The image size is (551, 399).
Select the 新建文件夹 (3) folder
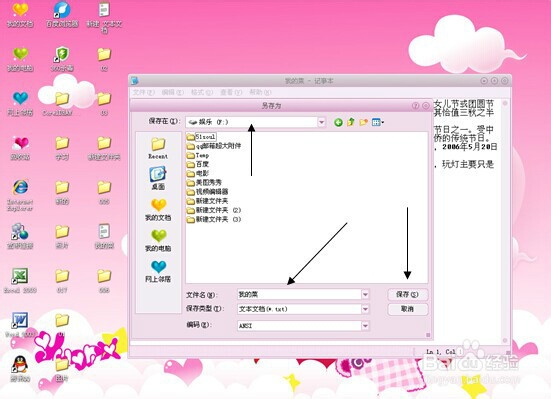tap(214, 219)
